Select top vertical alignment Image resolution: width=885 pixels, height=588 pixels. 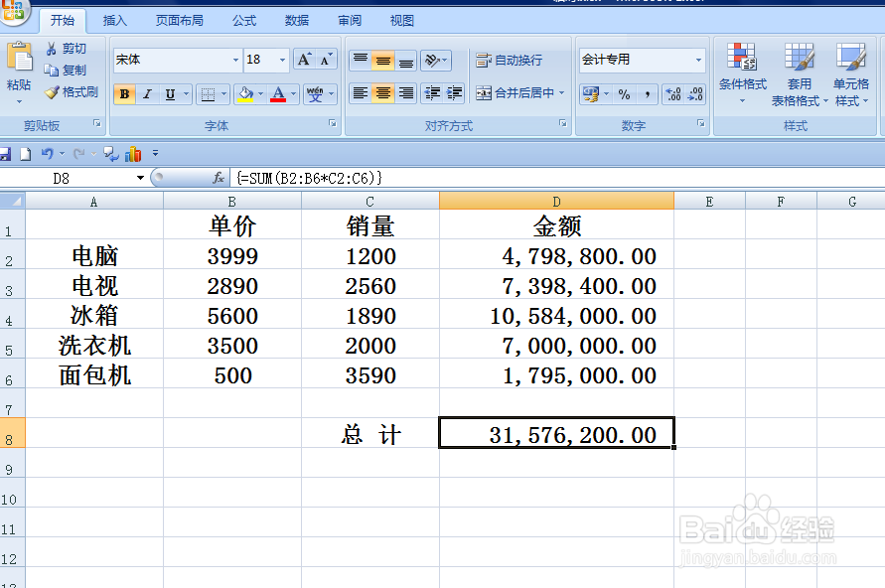pos(361,60)
